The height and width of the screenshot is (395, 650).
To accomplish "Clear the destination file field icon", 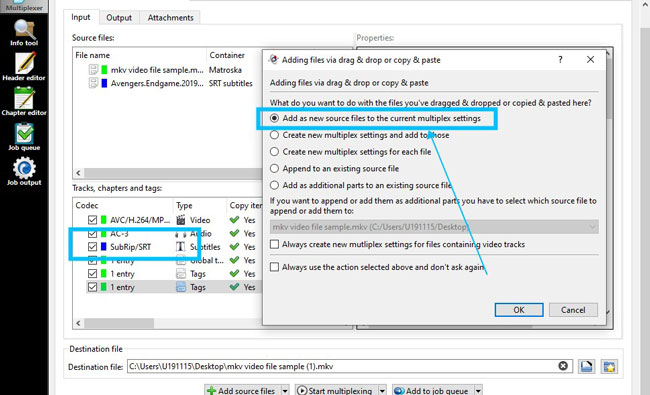I will click(563, 366).
